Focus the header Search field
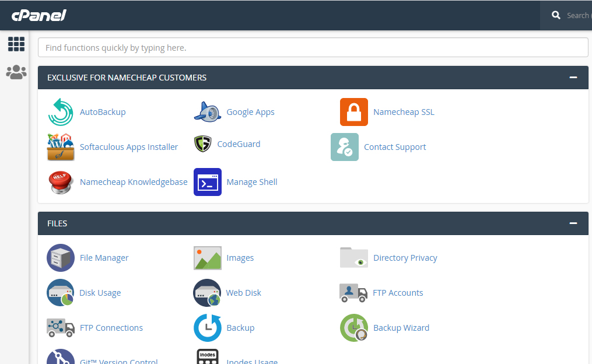Viewport: 592px width, 364px height. coord(579,16)
